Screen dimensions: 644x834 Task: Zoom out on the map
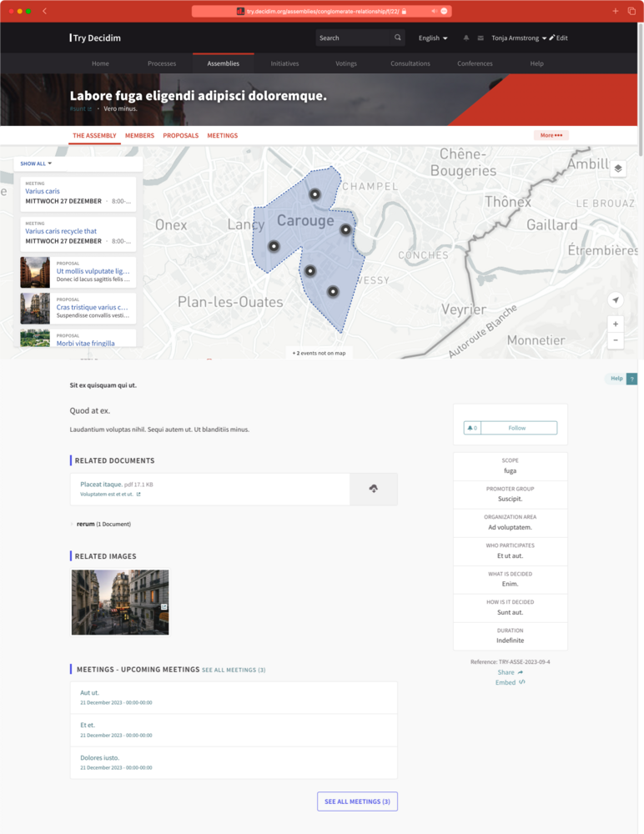tap(616, 340)
